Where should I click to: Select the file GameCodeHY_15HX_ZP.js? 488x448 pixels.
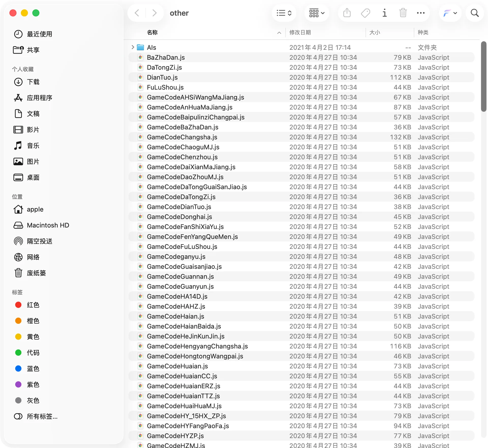click(x=301, y=416)
